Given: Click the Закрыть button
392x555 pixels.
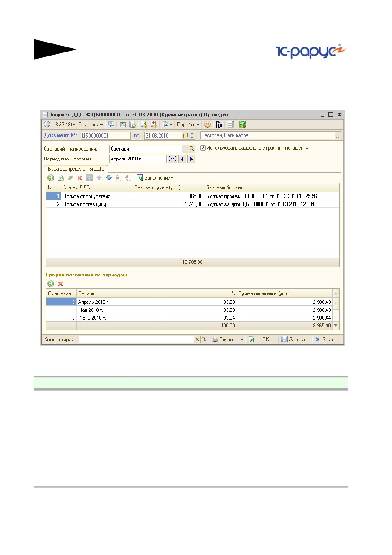Looking at the screenshot, I should (328, 340).
